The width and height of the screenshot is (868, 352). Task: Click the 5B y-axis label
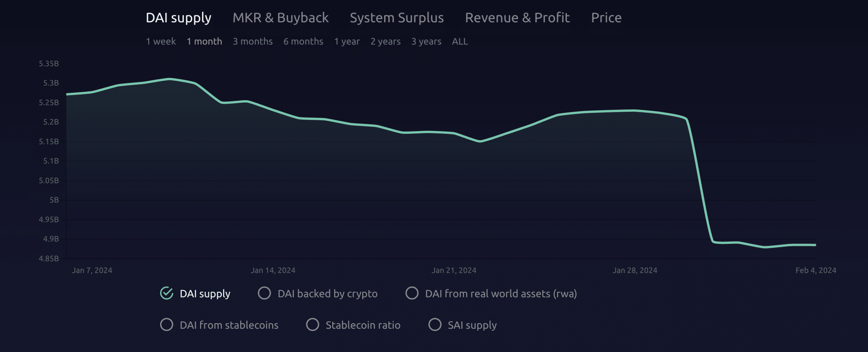click(54, 200)
